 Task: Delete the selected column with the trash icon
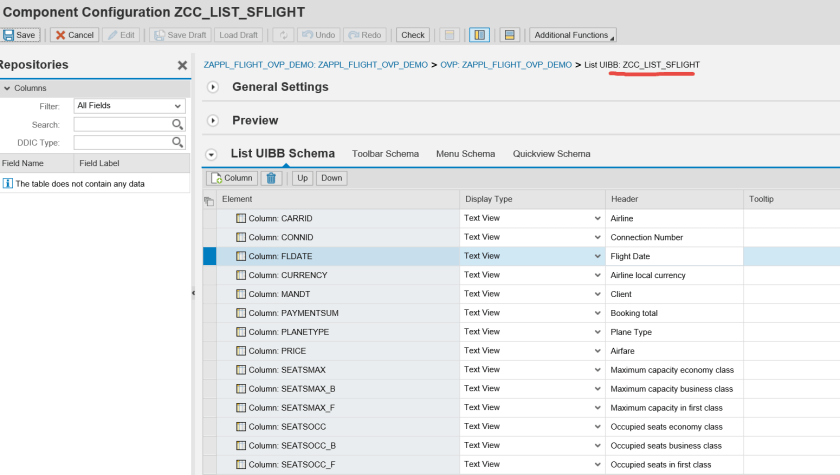click(x=271, y=178)
